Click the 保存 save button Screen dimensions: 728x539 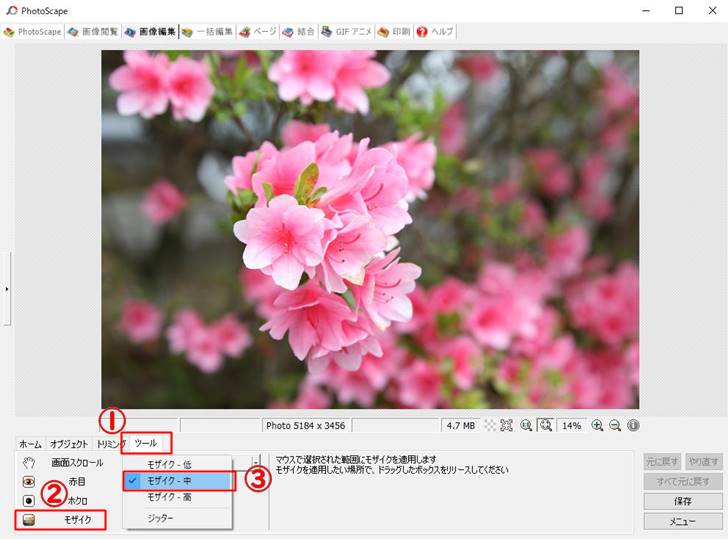[682, 501]
